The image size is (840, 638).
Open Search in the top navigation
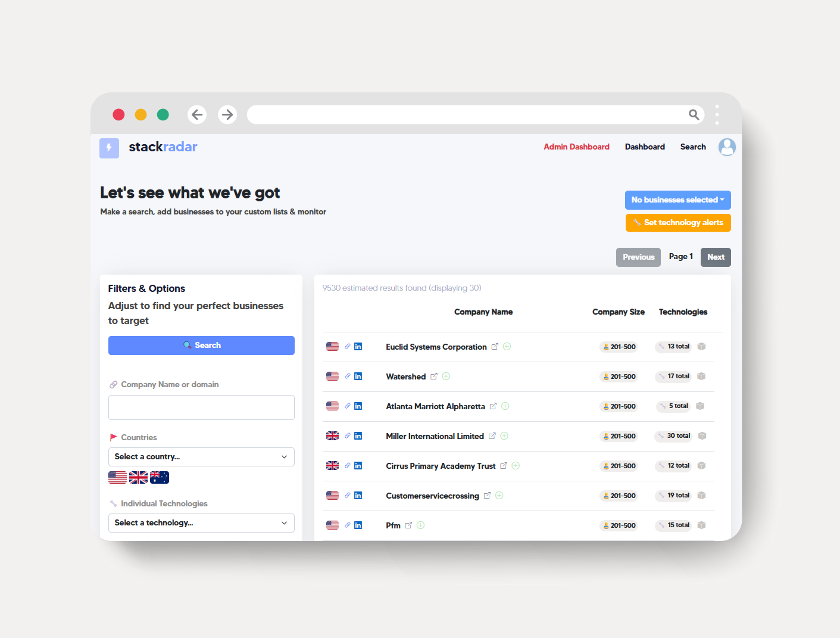(x=693, y=147)
